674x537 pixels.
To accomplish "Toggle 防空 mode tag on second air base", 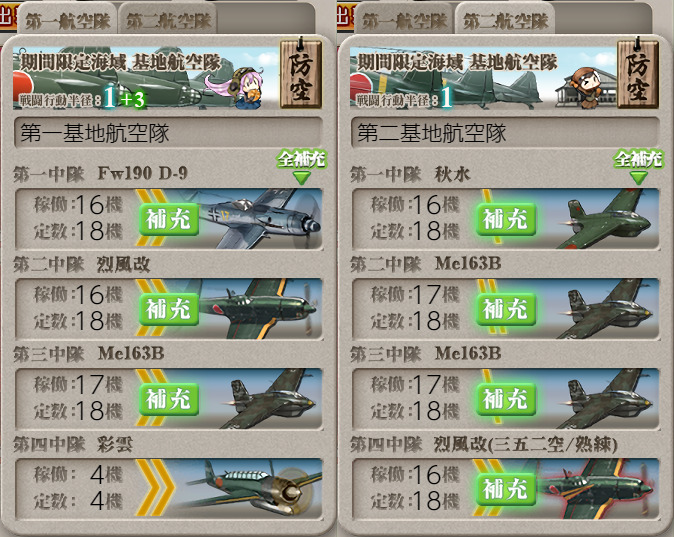I will coord(638,74).
